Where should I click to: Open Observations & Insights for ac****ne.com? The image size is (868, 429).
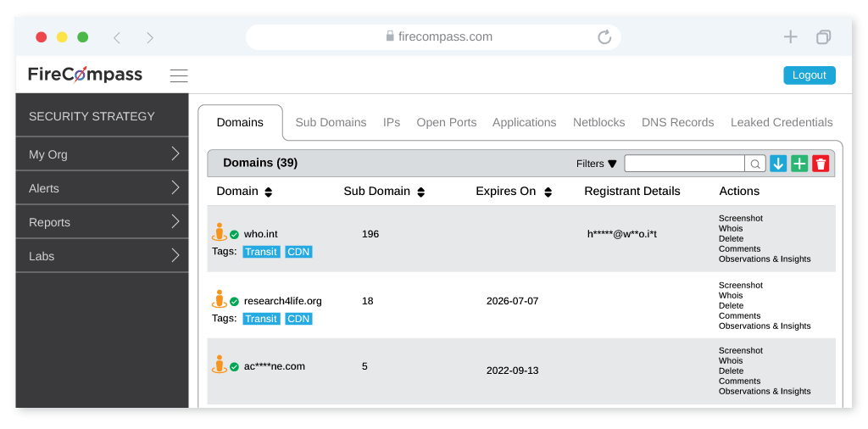pyautogui.click(x=765, y=391)
